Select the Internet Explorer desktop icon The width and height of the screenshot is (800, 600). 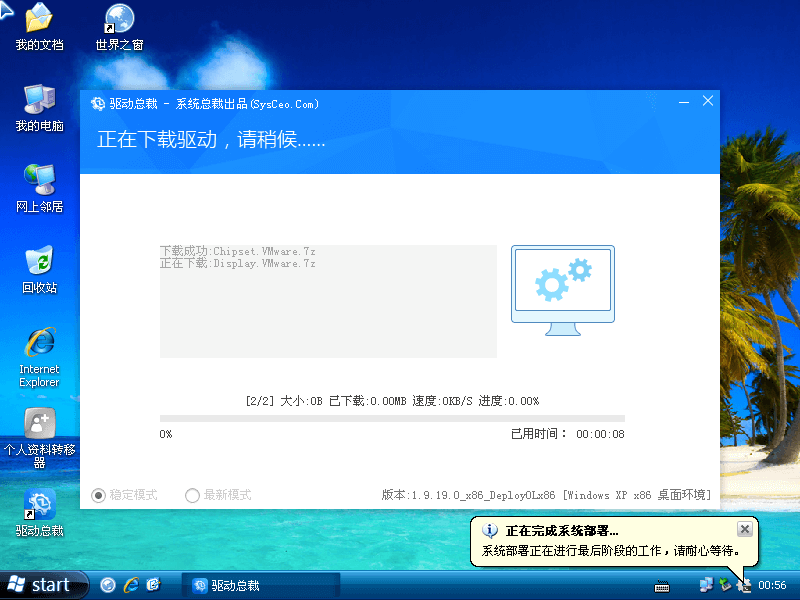[40, 342]
